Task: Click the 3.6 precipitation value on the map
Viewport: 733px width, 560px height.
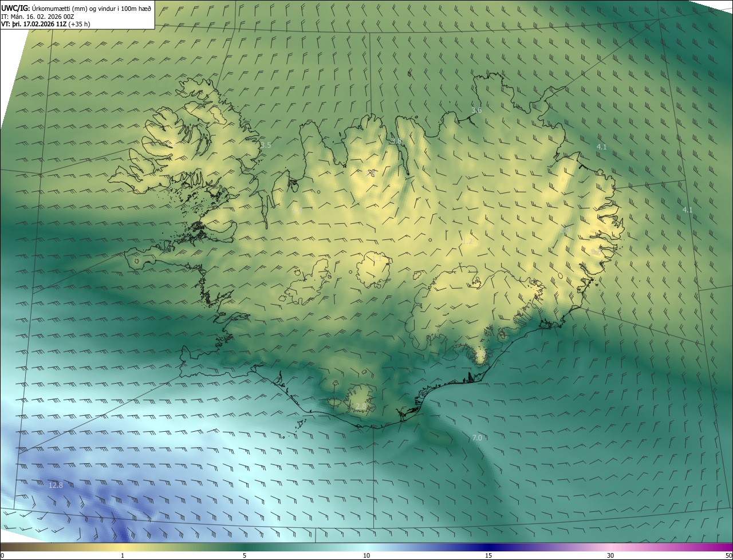Action: (476, 110)
